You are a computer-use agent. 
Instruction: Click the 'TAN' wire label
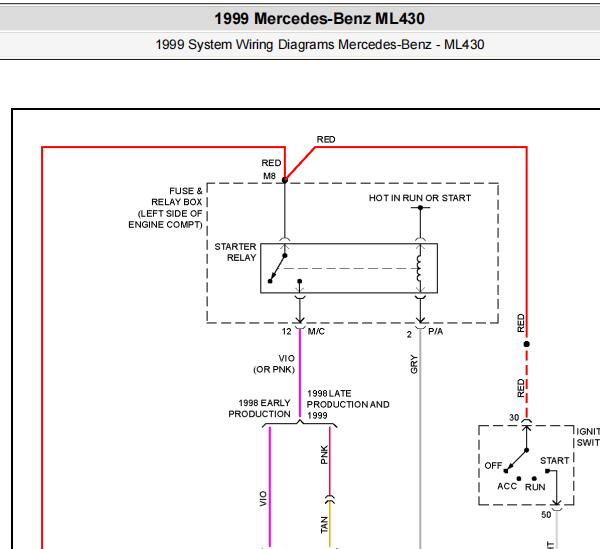(324, 525)
